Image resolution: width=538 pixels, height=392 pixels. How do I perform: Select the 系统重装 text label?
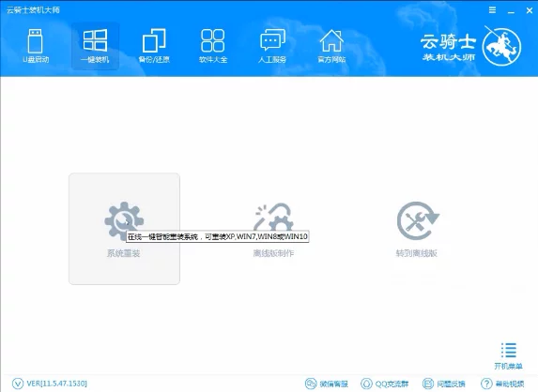(x=124, y=253)
